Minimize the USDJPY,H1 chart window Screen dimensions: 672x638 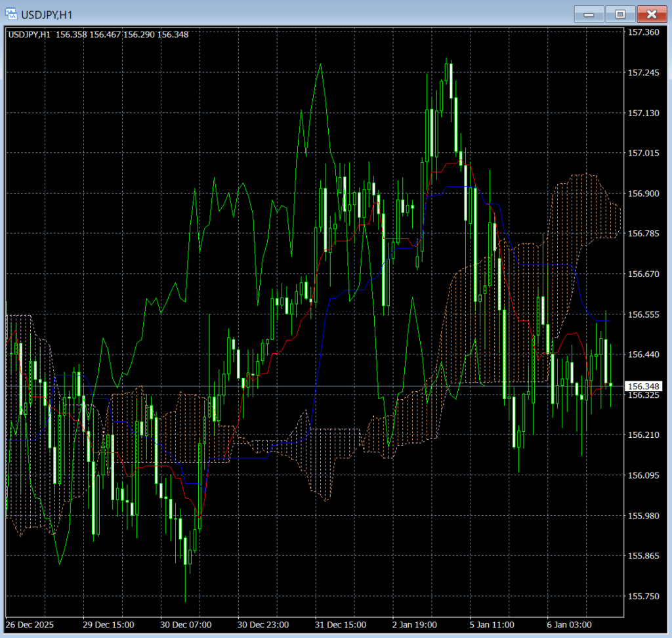[x=589, y=14]
